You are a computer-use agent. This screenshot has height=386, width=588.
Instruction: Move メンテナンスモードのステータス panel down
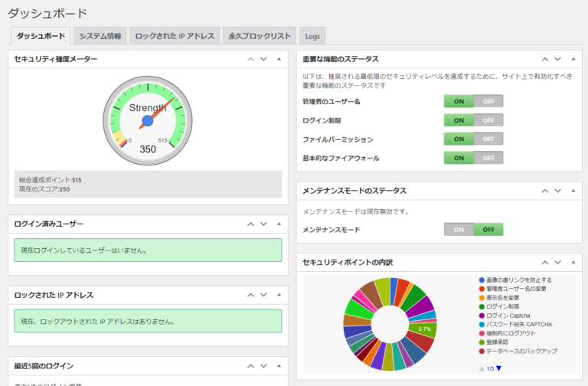558,191
